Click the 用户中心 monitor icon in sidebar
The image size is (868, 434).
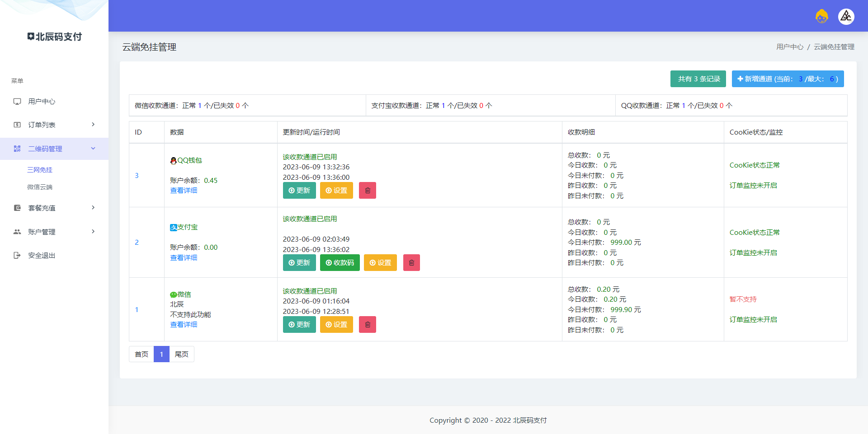tap(17, 102)
